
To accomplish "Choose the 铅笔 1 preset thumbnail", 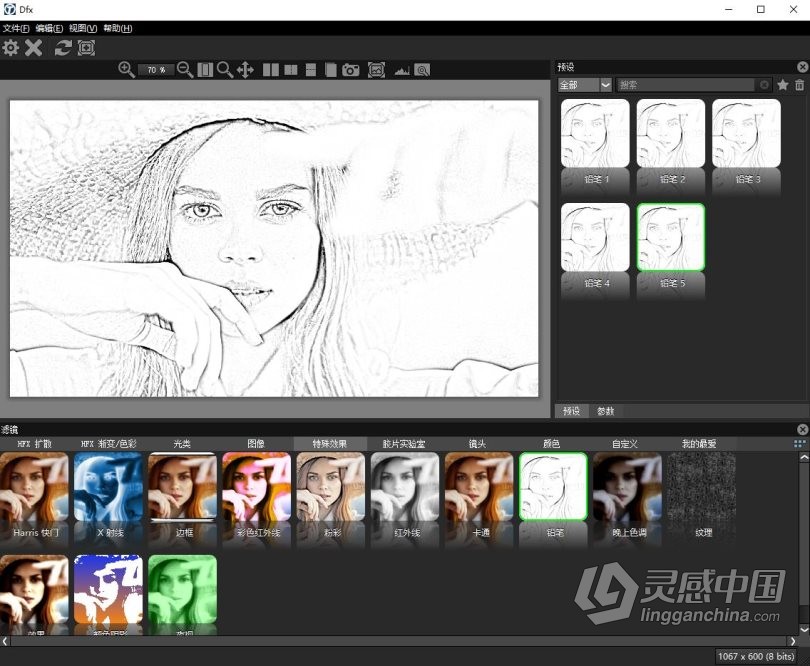I will click(595, 133).
